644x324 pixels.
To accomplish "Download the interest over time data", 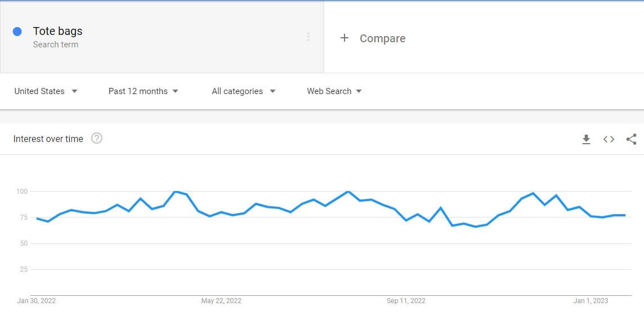I will (586, 139).
